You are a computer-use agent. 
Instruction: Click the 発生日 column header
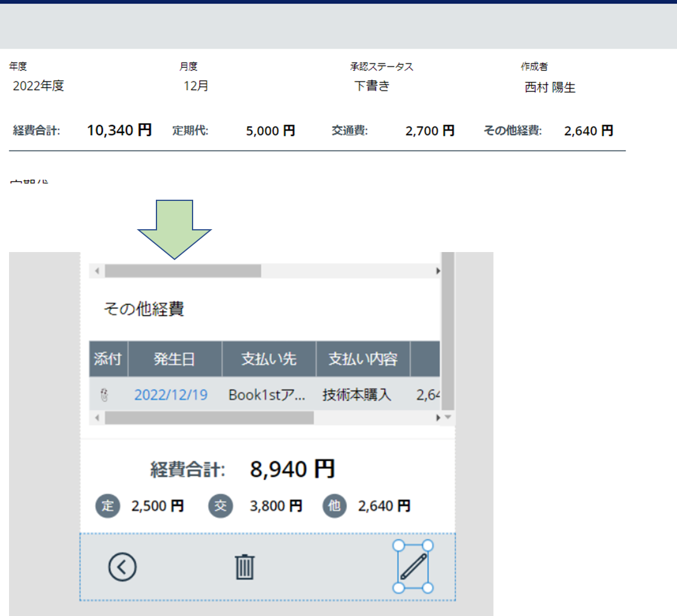(175, 359)
